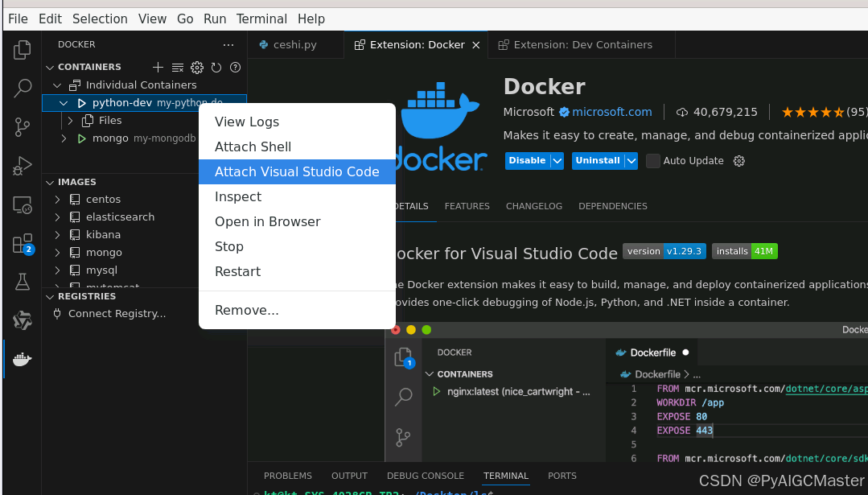Close the Extension: Docker tab
This screenshot has height=495, width=868.
475,45
